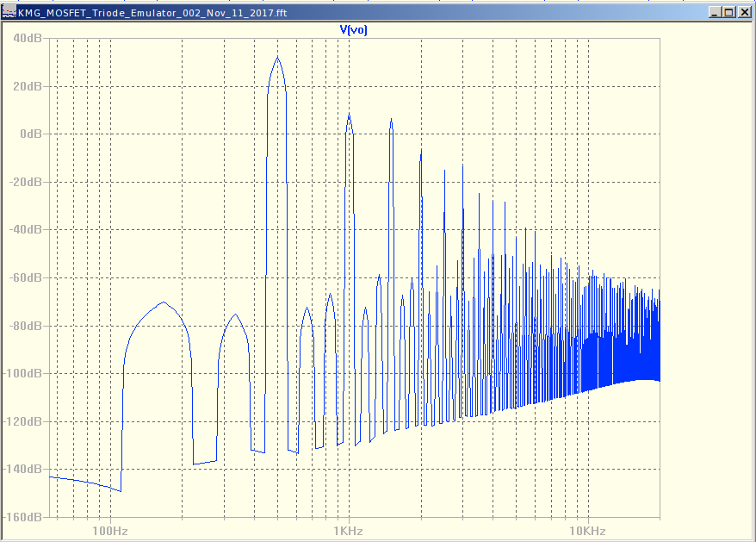Click the 1KHz frequency axis label
This screenshot has width=756, height=542.
click(348, 531)
